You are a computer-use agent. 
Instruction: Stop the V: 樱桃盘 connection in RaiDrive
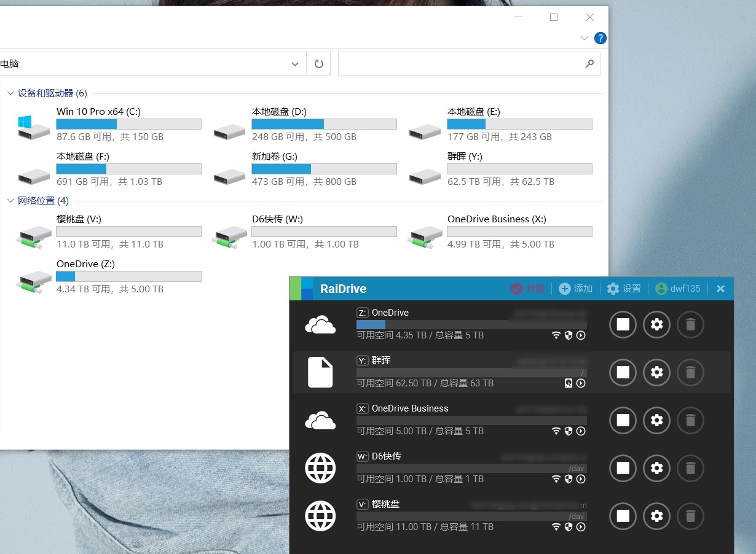coord(623,516)
